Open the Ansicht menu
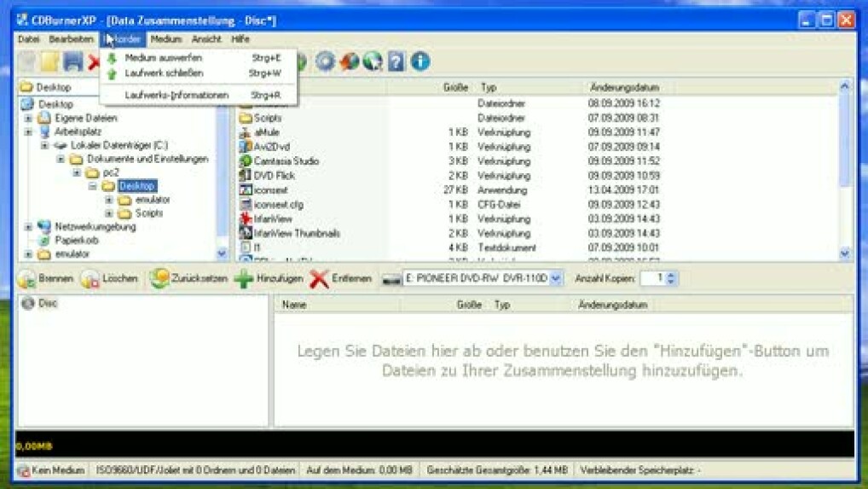 206,39
